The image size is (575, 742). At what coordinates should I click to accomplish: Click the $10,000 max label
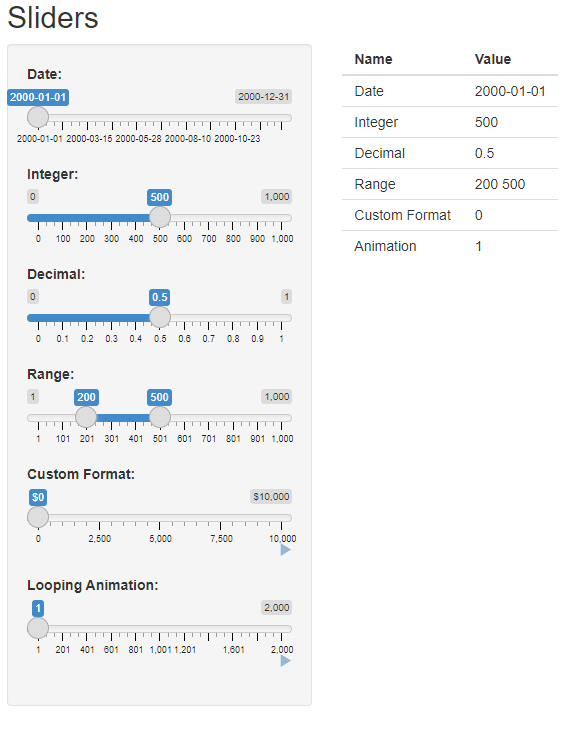coord(271,496)
